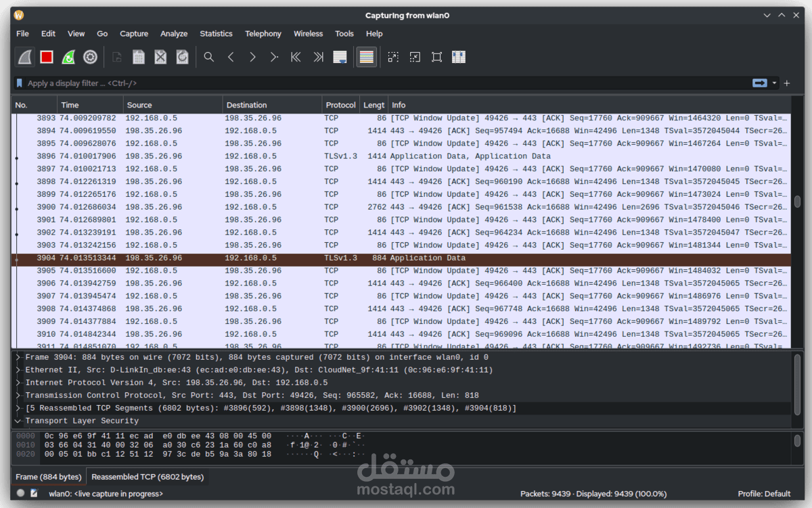Click the Resize columns to fit content icon
Image resolution: width=812 pixels, height=508 pixels.
459,57
